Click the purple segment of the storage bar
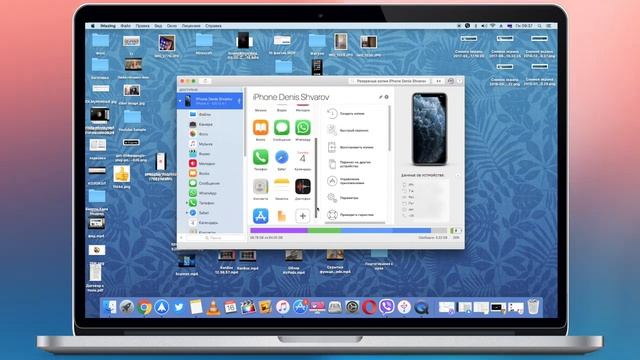This screenshot has width=640, height=360. (x=279, y=231)
